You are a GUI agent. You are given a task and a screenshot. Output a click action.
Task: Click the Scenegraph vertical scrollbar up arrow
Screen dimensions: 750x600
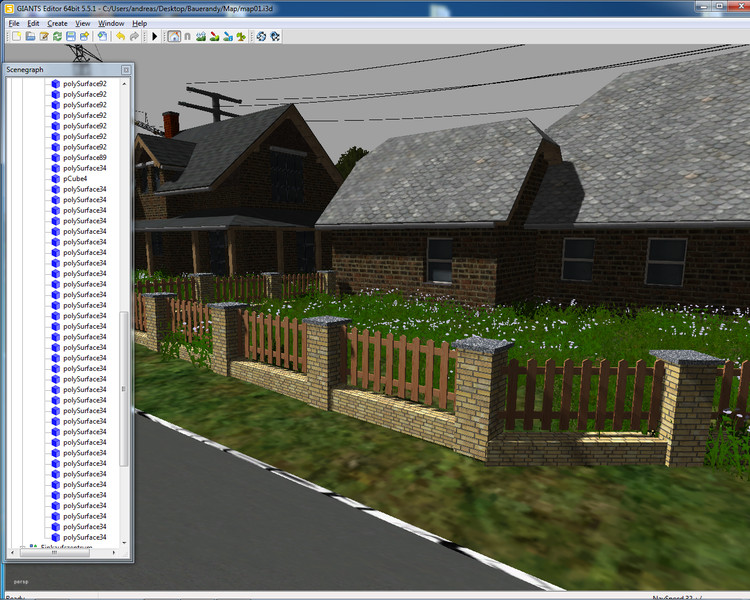[124, 84]
